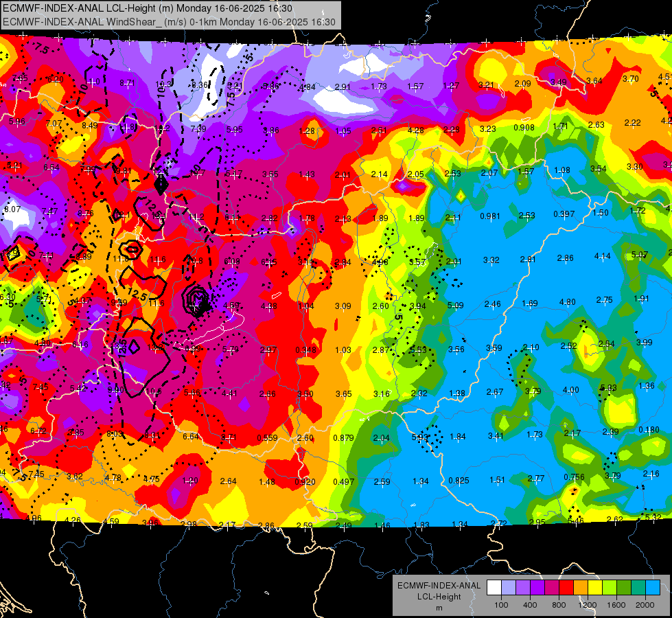Viewport: 672px width, 618px height.
Task: Click the legend label 'LCL-Height'
Action: [439, 597]
